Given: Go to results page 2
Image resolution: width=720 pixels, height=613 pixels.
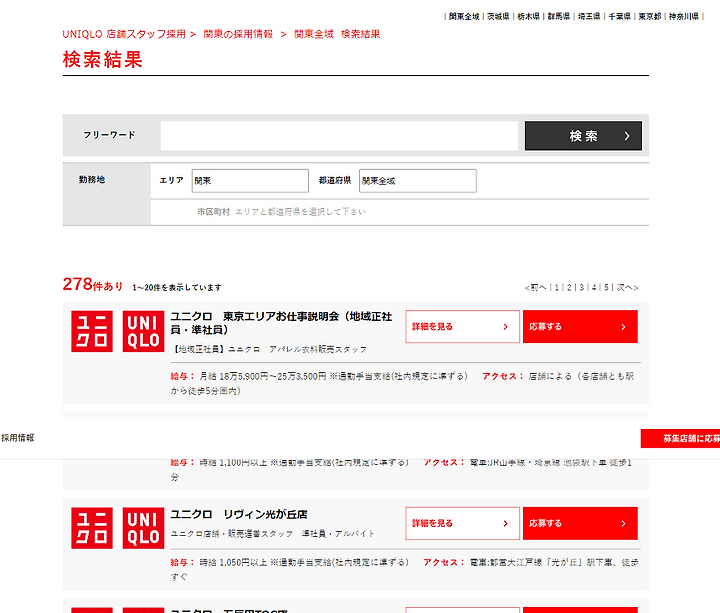Looking at the screenshot, I should tap(569, 287).
